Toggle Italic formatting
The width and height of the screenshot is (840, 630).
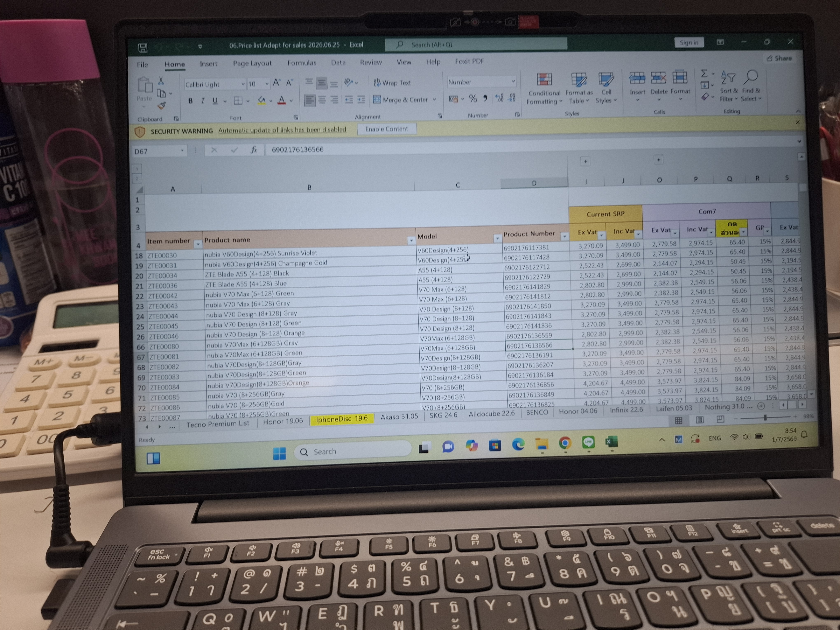tap(203, 101)
